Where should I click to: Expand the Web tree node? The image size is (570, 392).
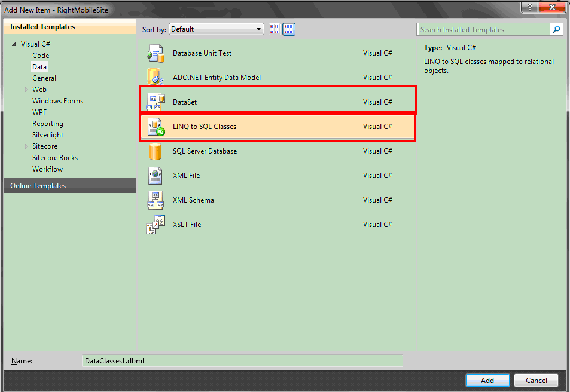click(26, 90)
